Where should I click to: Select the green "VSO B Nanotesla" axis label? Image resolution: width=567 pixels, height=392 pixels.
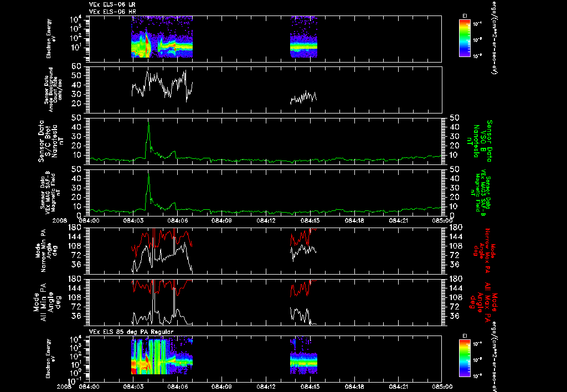click(480, 141)
